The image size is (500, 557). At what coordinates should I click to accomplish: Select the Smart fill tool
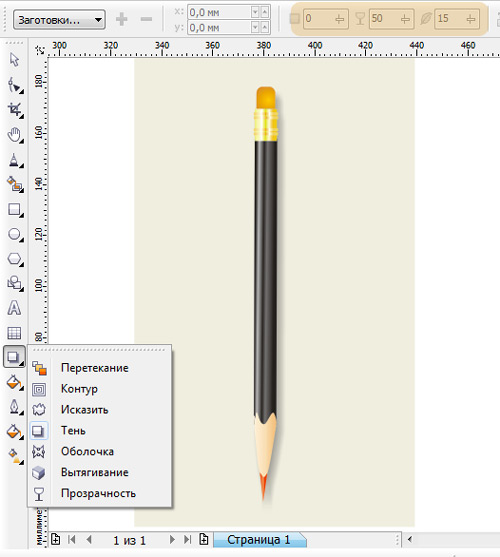click(x=14, y=185)
